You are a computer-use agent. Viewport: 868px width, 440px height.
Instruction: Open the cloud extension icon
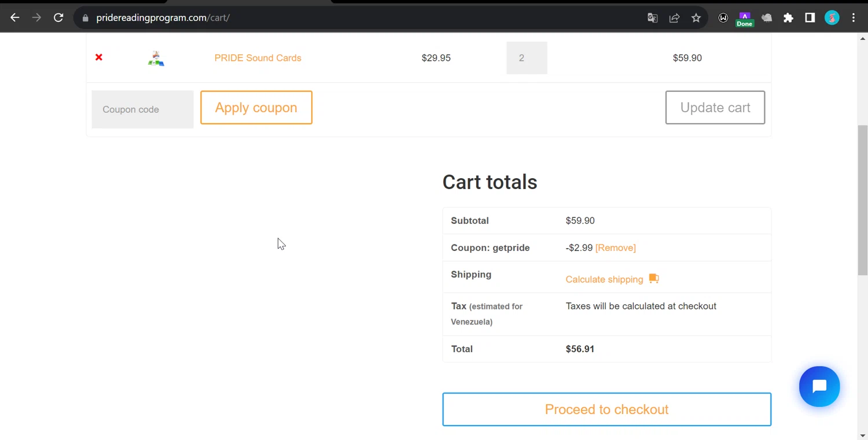[767, 18]
